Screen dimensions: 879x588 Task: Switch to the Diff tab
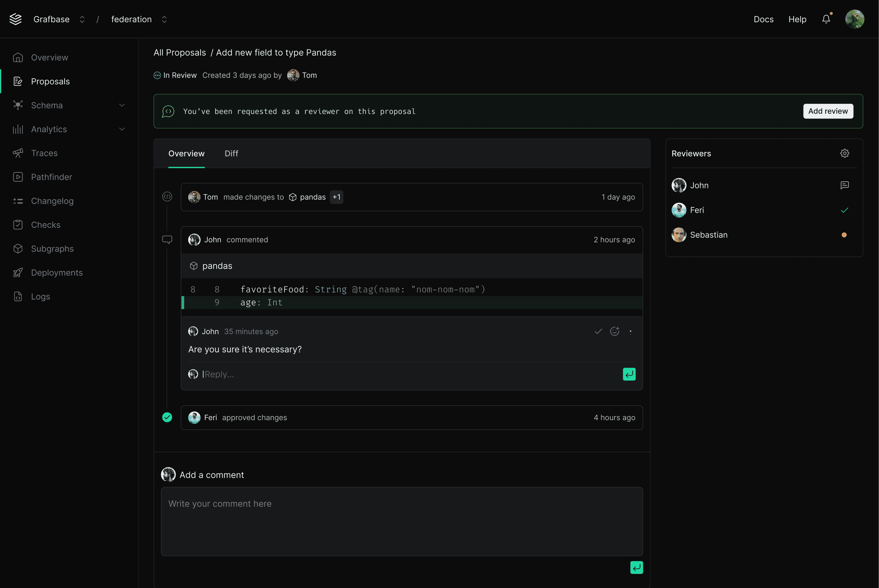coord(231,153)
